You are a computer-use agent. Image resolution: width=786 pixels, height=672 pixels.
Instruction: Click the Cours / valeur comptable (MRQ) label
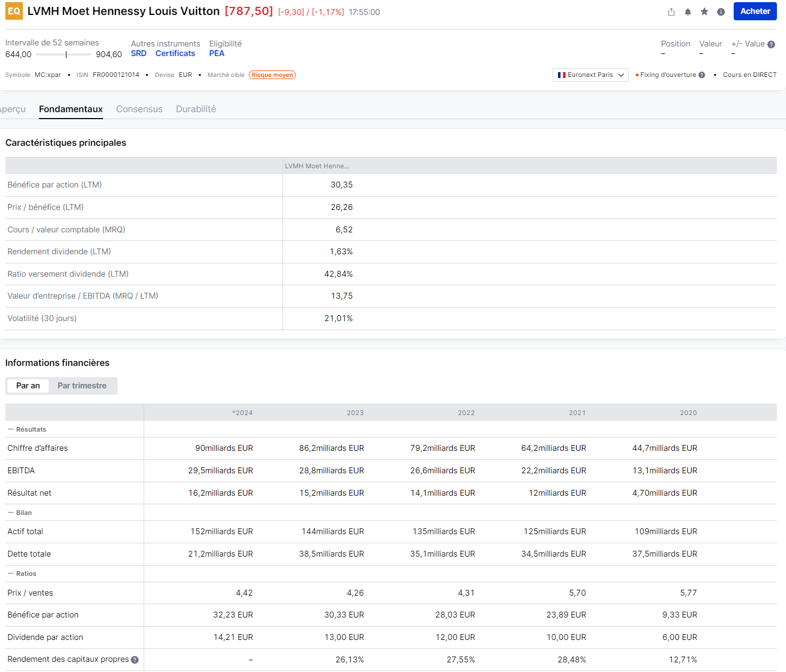[66, 230]
